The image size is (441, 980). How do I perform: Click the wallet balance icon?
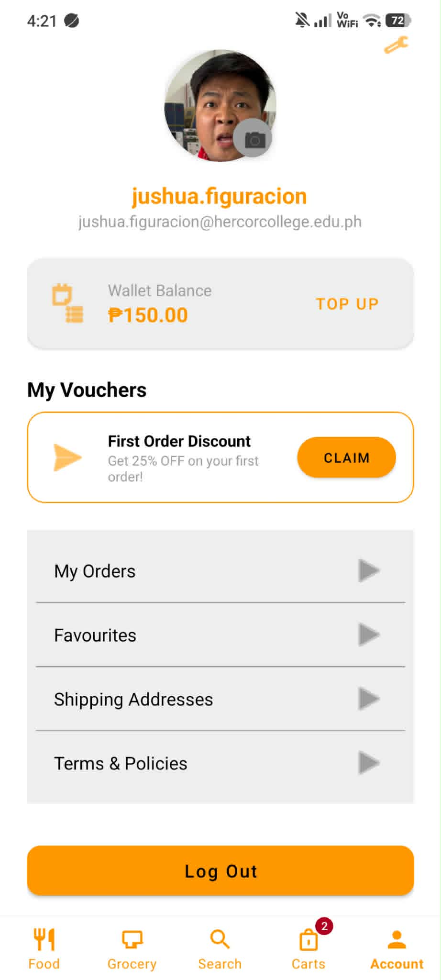(68, 303)
